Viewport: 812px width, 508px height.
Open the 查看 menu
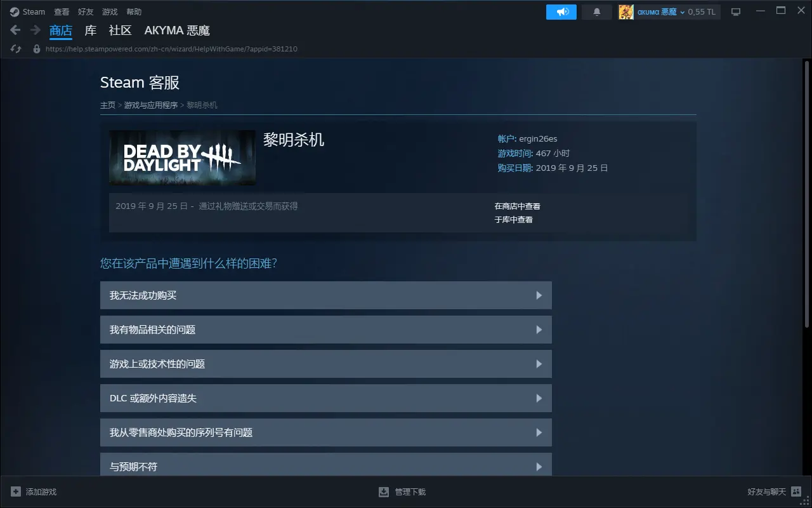coord(62,11)
